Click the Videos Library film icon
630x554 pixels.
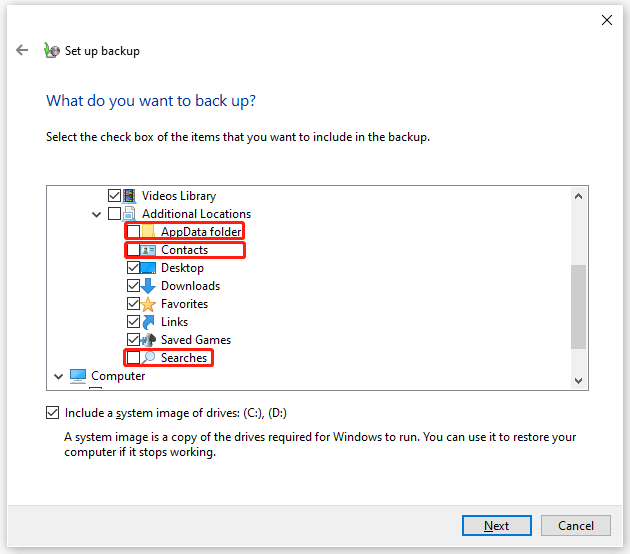coord(131,196)
